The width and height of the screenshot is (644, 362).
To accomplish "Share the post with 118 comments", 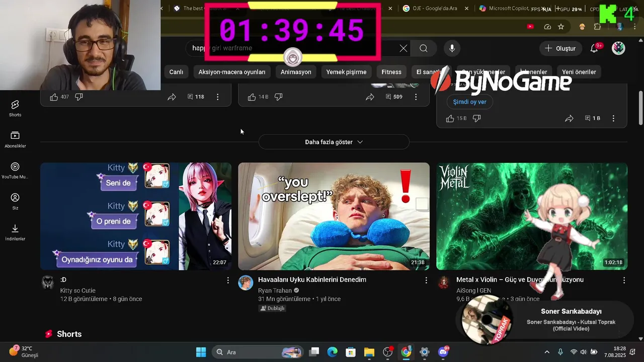I will pyautogui.click(x=172, y=97).
